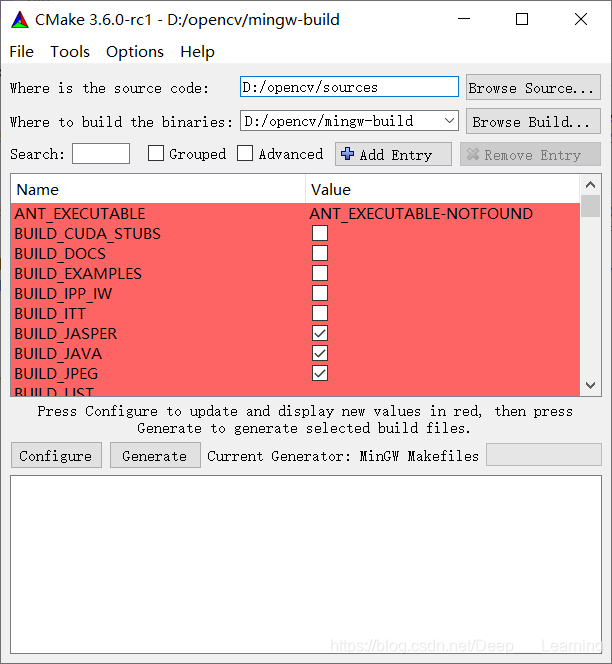612x664 pixels.
Task: Toggle BUILD_DOCS checkbox
Action: point(320,253)
